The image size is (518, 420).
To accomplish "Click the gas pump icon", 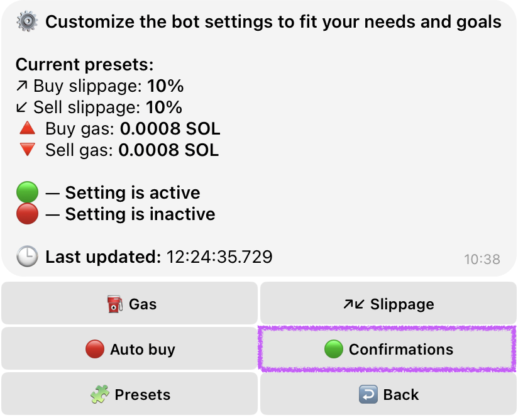I will tap(114, 304).
